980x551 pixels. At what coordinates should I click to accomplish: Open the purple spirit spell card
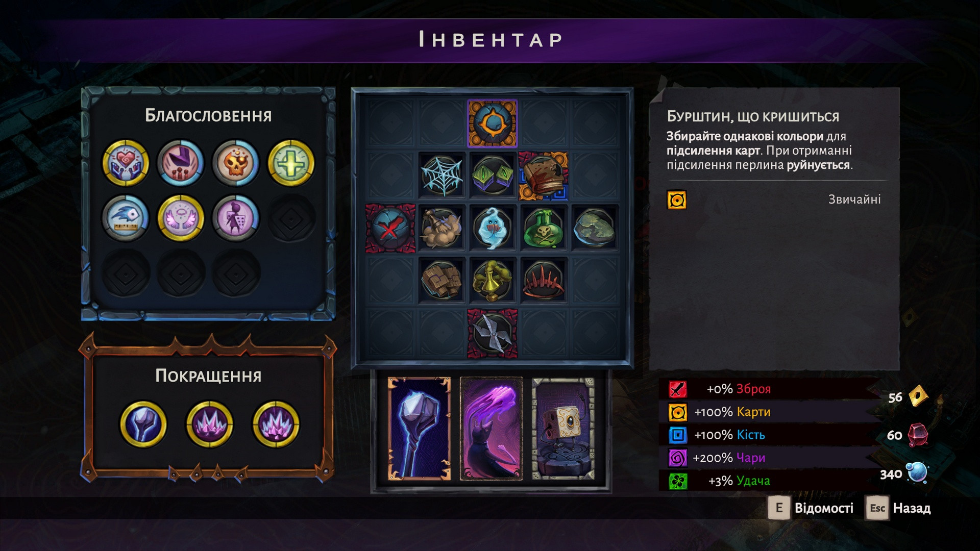[491, 429]
